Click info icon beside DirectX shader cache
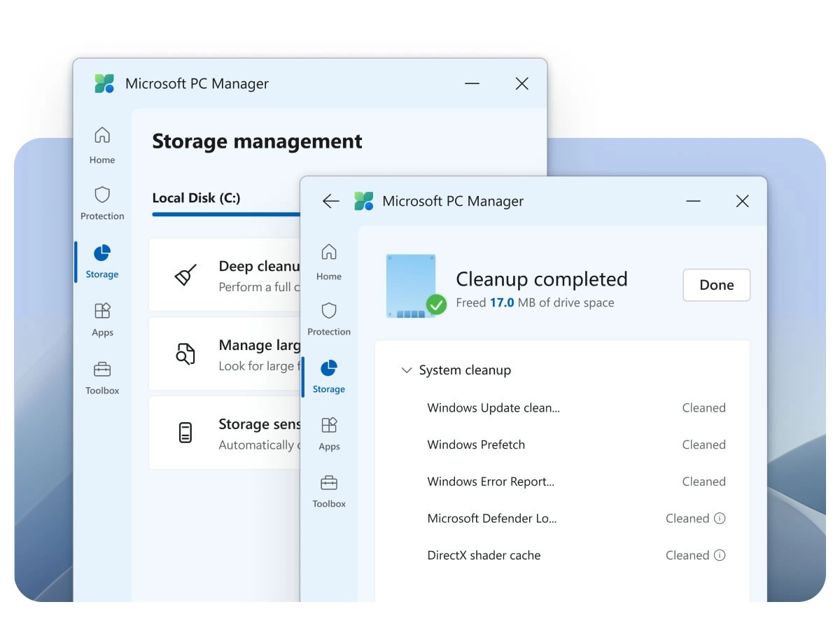This screenshot has width=840, height=630. coord(720,555)
